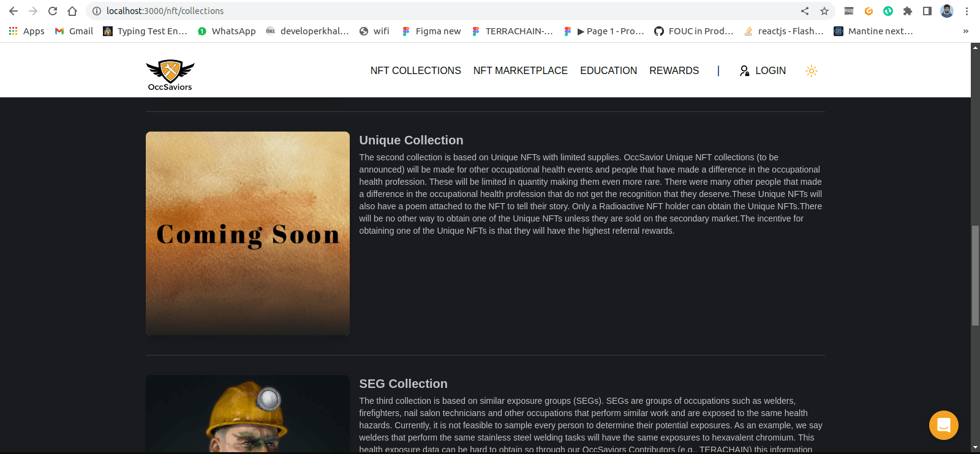The height and width of the screenshot is (454, 980).
Task: Click the orange G extension icon
Action: (869, 11)
